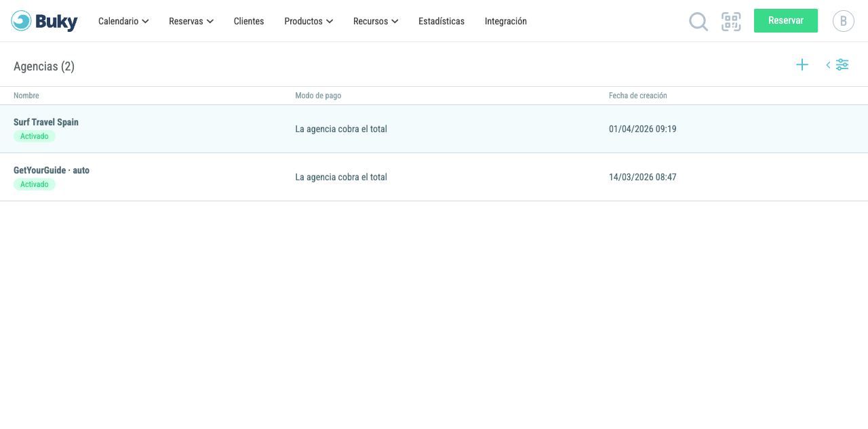This screenshot has height=429, width=868.
Task: Click Activado badge under GetYourGuide
Action: [x=35, y=184]
